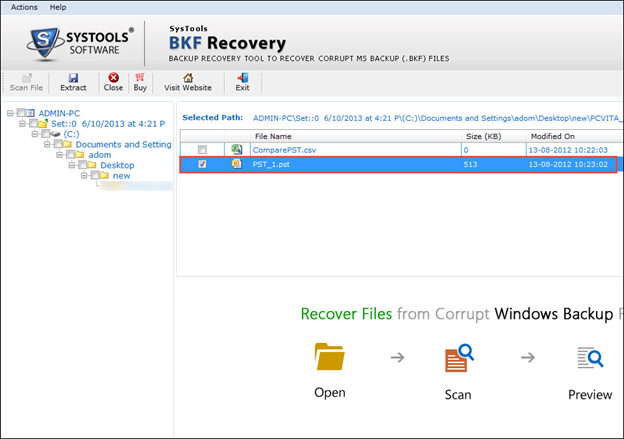Open the Actions menu
Screen dimensions: 624x439
coord(24,7)
